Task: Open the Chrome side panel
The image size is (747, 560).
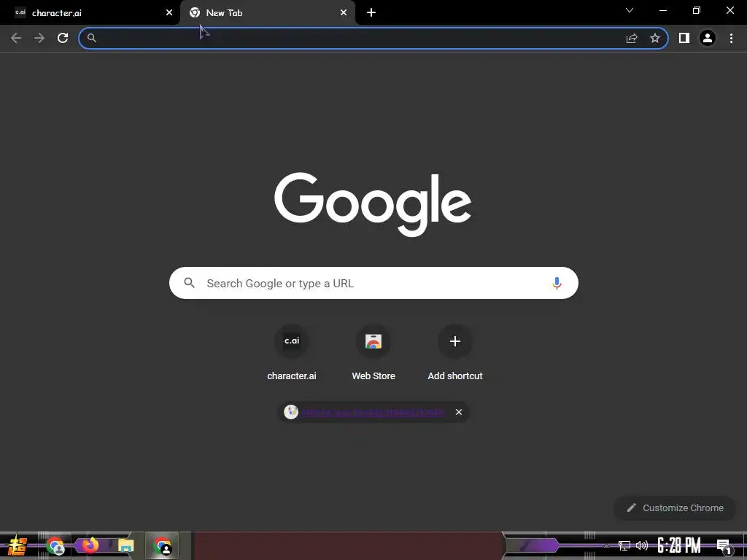Action: pos(684,38)
